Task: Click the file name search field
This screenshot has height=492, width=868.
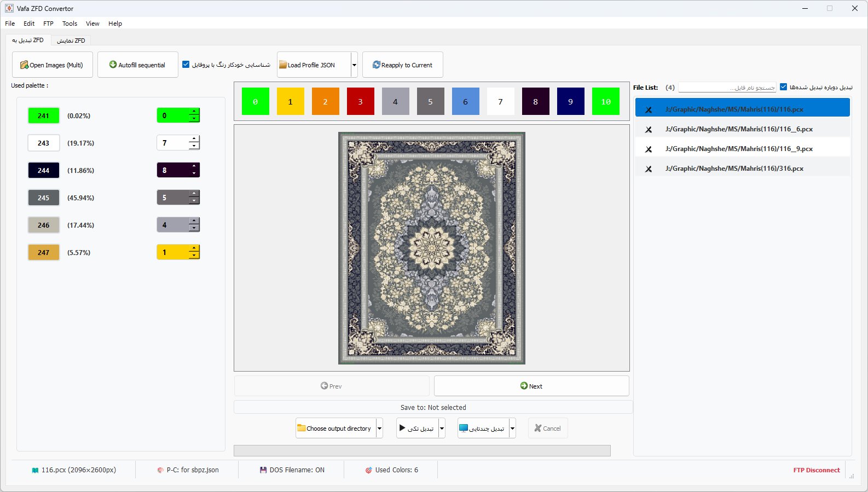Action: coord(727,87)
